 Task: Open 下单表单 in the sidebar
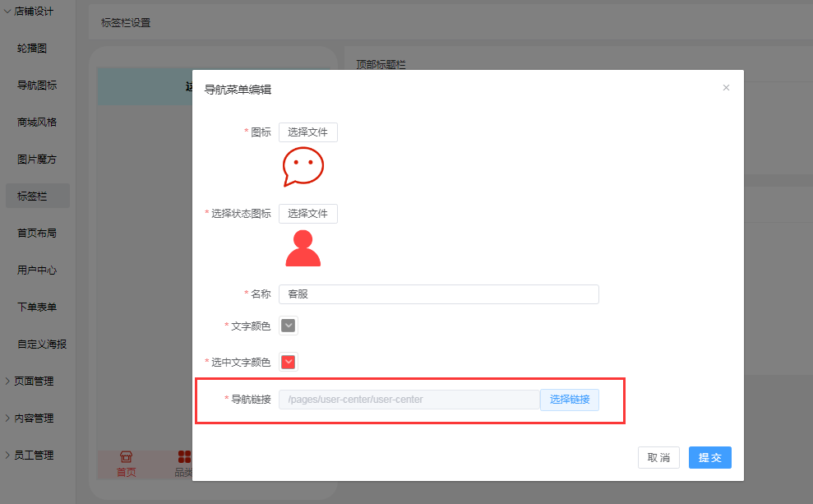(x=37, y=307)
